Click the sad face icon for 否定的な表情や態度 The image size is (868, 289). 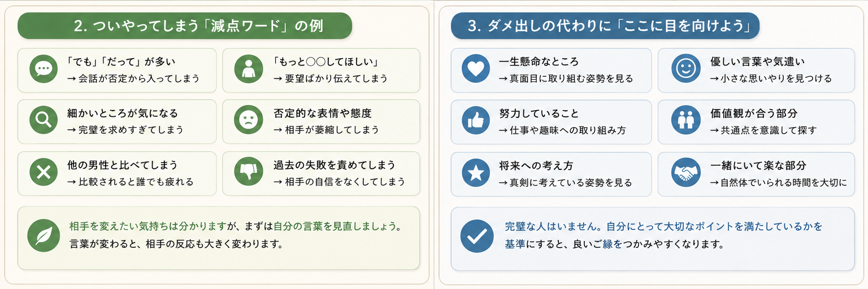click(248, 121)
